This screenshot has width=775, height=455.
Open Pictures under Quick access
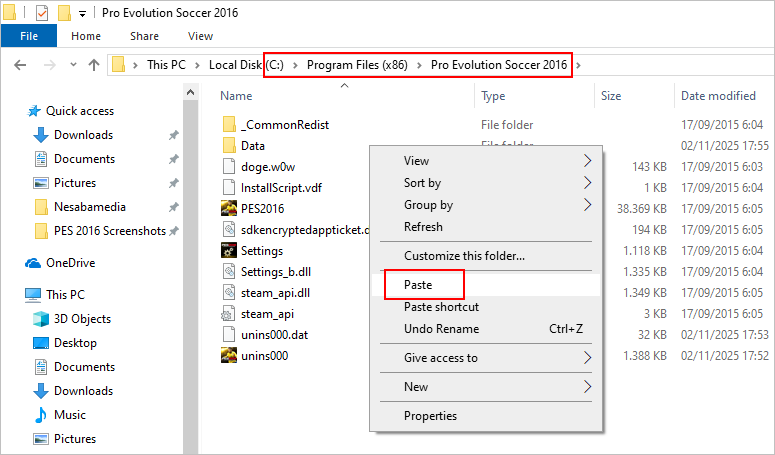75,183
